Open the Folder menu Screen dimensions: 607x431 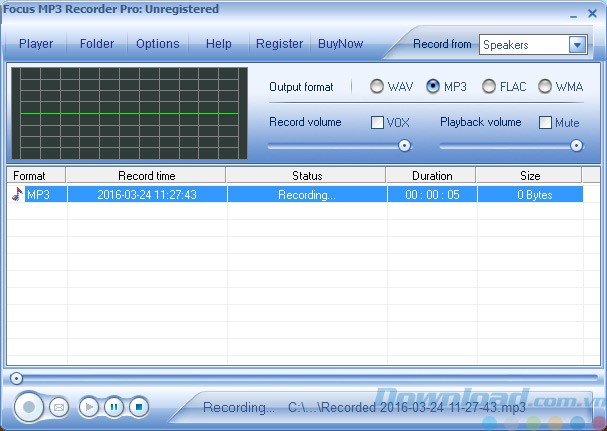tap(97, 44)
